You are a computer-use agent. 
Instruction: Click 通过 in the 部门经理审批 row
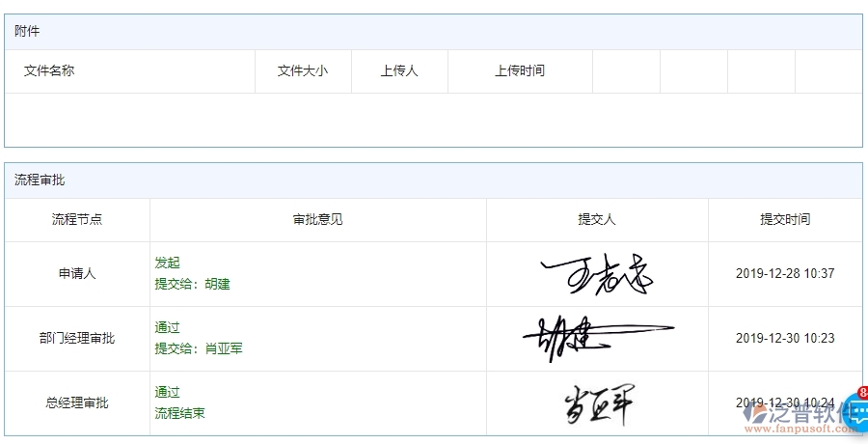point(167,328)
